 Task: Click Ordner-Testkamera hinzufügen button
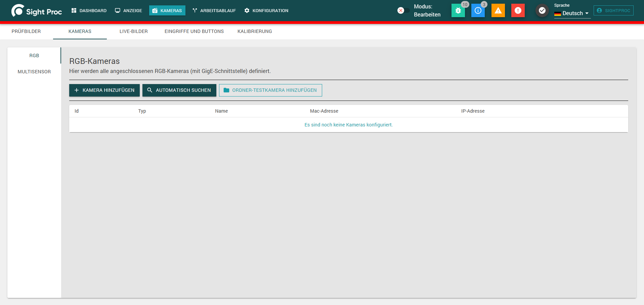[270, 90]
